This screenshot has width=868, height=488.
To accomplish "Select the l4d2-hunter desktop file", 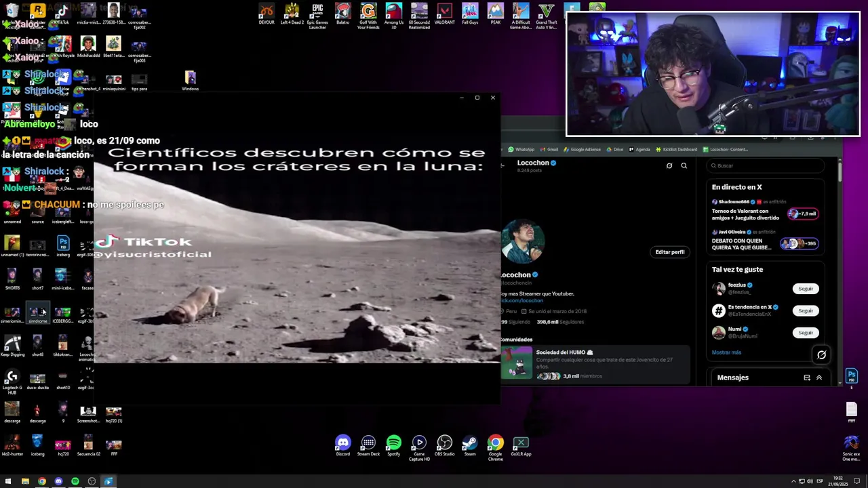I will [x=12, y=446].
